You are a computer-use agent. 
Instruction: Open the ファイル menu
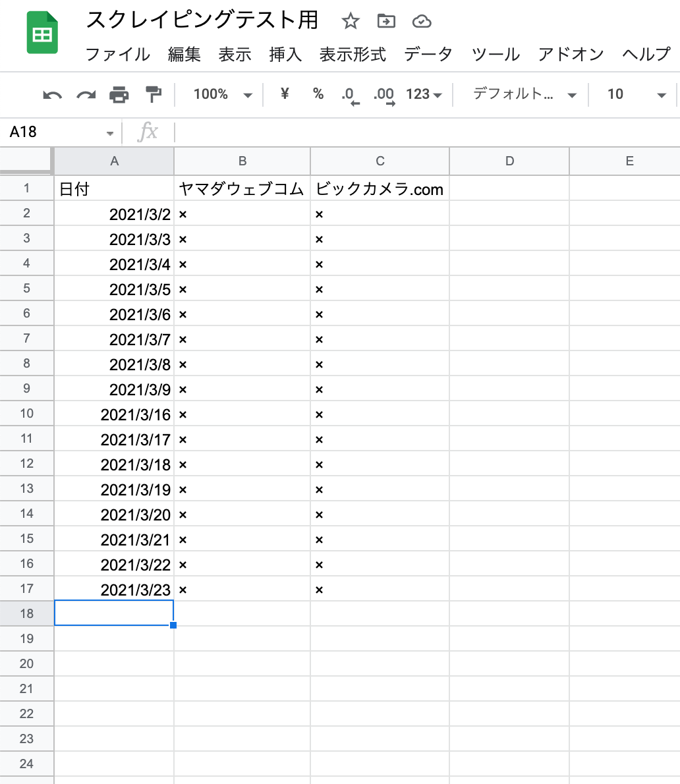[x=117, y=54]
